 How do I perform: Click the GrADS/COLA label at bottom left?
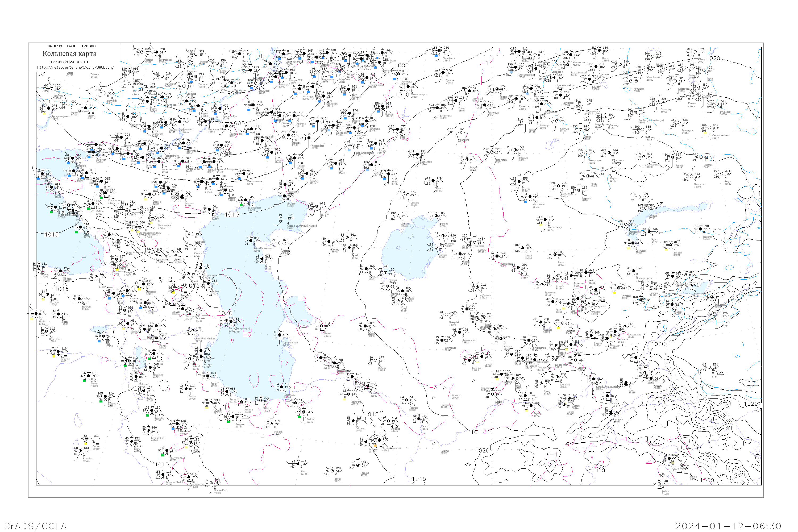(x=35, y=526)
